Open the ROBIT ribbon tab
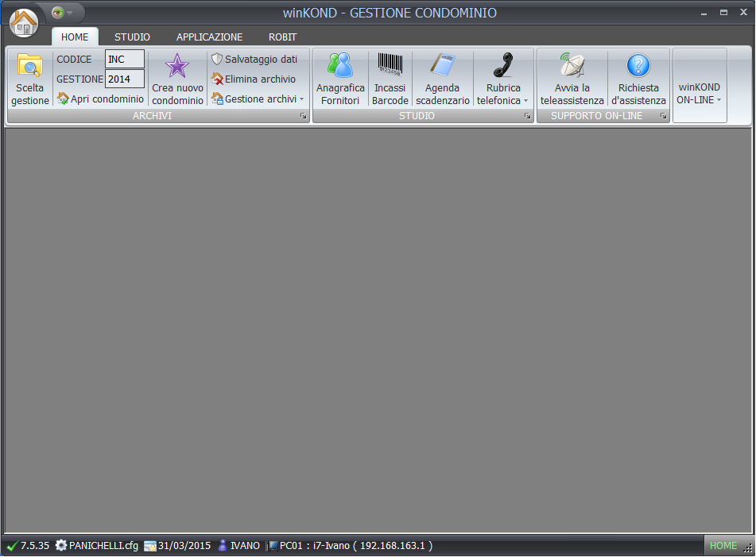The width and height of the screenshot is (756, 557). (x=282, y=37)
